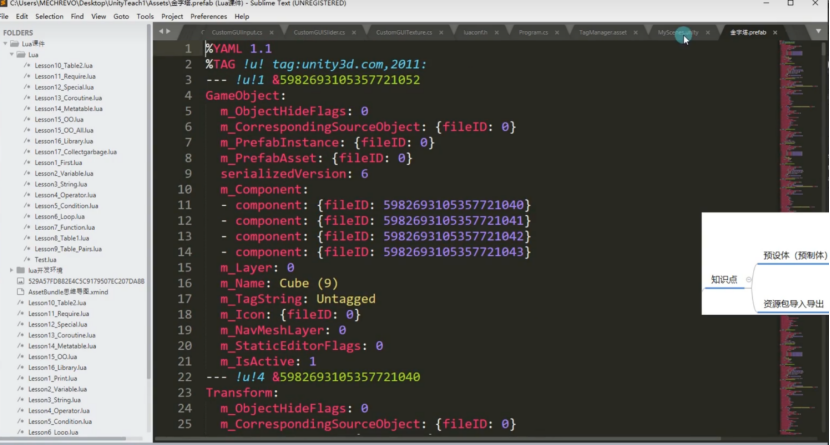Open the tab list dropdown arrow
This screenshot has height=445, width=830.
click(818, 31)
